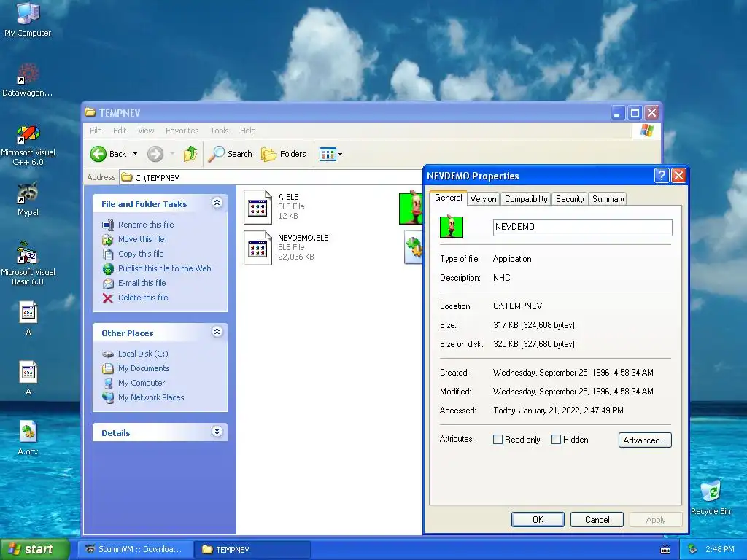Open Favorites menu

[182, 131]
